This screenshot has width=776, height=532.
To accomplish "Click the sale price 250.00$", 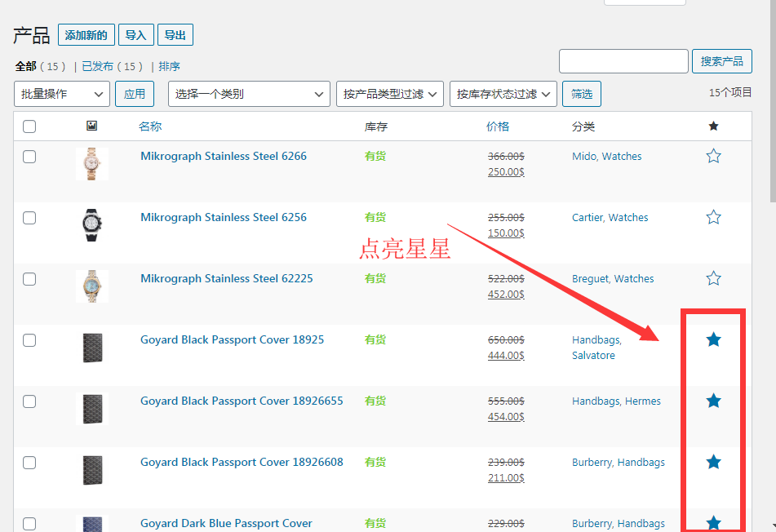I will [x=506, y=171].
